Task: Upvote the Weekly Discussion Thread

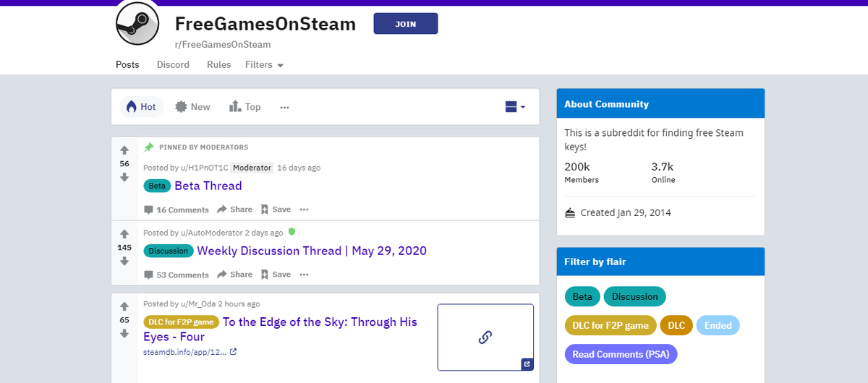Action: pos(124,234)
